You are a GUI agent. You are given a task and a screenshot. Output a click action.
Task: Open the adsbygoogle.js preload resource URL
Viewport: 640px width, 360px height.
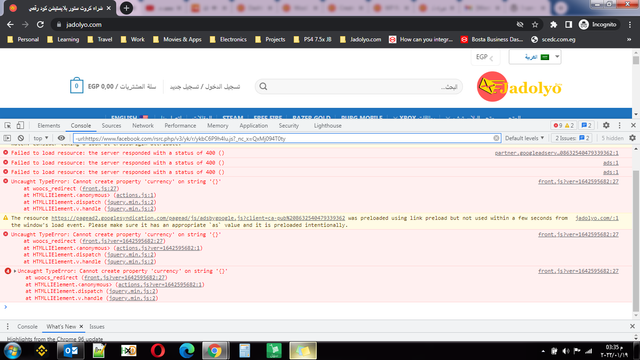pyautogui.click(x=198, y=218)
